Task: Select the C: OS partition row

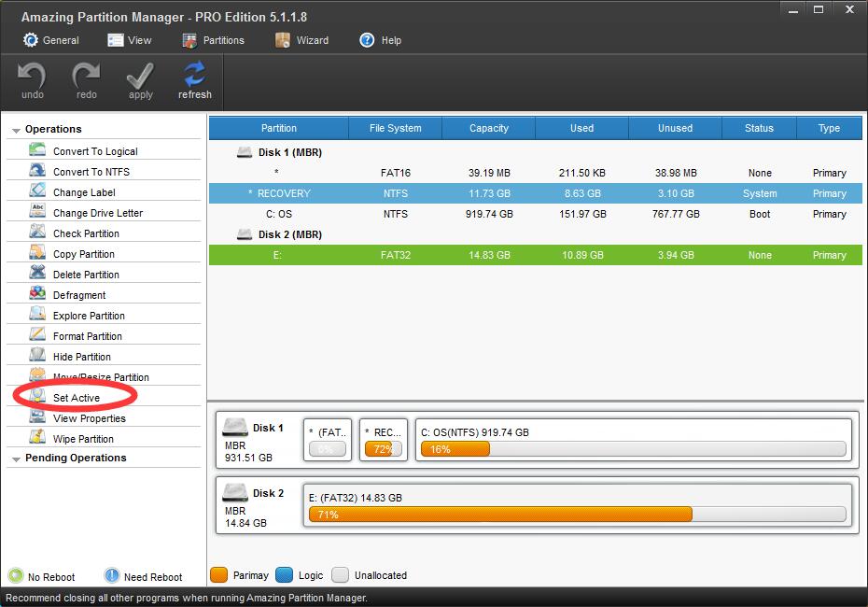Action: [536, 214]
